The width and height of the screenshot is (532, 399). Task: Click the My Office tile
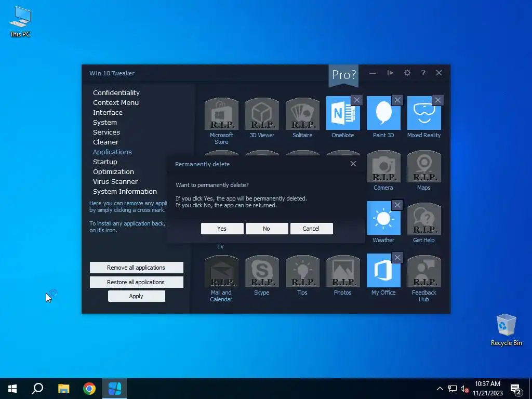coord(383,271)
